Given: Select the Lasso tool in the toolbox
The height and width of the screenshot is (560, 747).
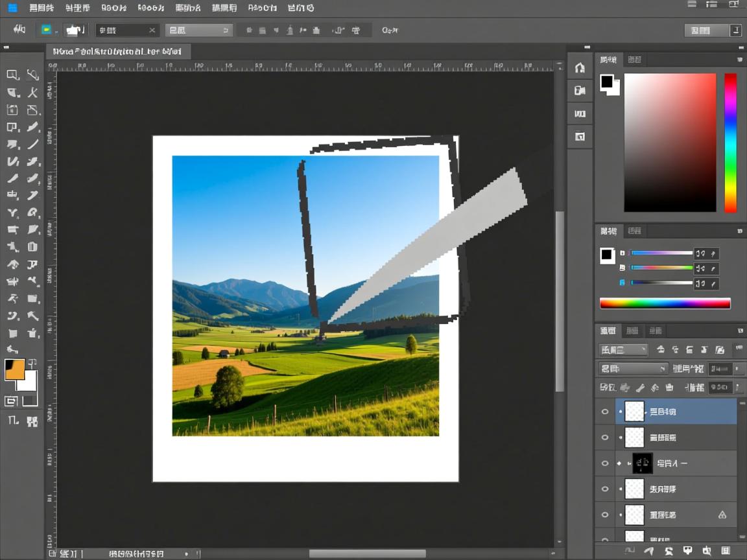Looking at the screenshot, I should (x=32, y=75).
